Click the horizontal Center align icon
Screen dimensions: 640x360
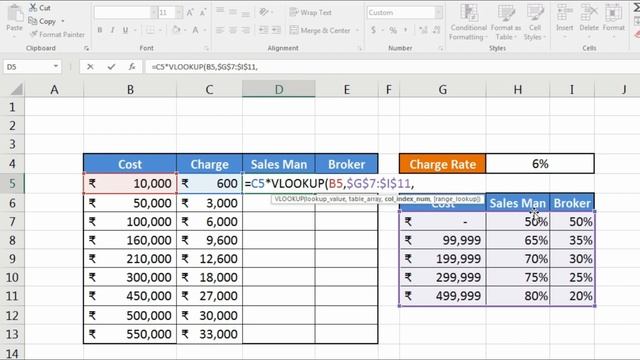click(x=233, y=30)
